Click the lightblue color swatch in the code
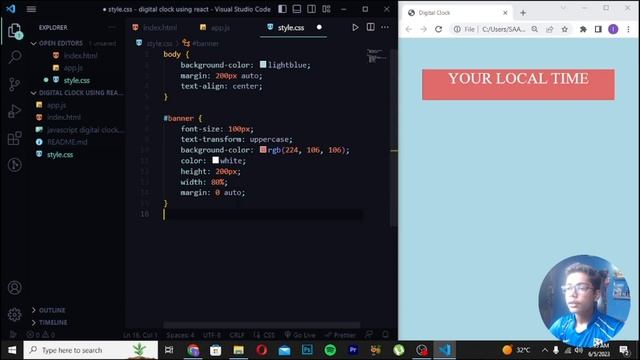 coord(263,64)
